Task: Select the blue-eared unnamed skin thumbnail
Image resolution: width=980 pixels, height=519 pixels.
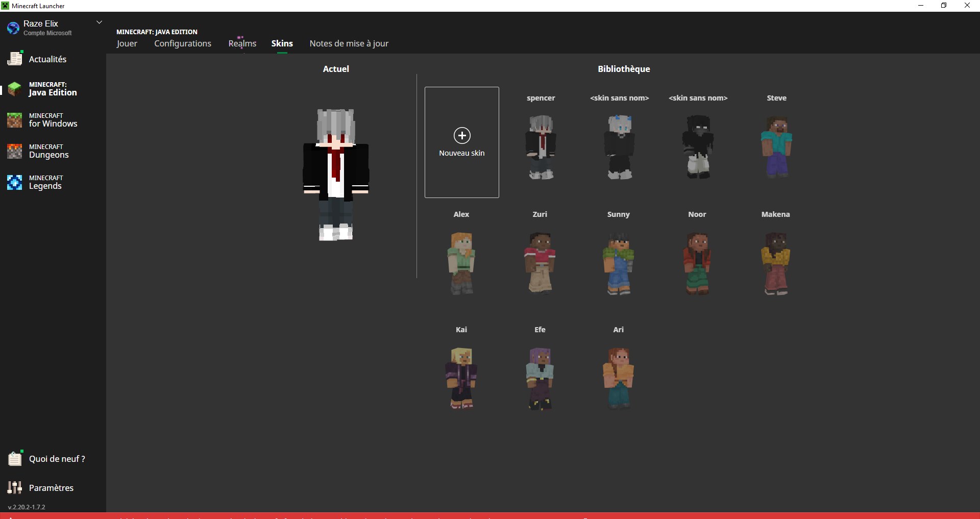Action: click(620, 147)
